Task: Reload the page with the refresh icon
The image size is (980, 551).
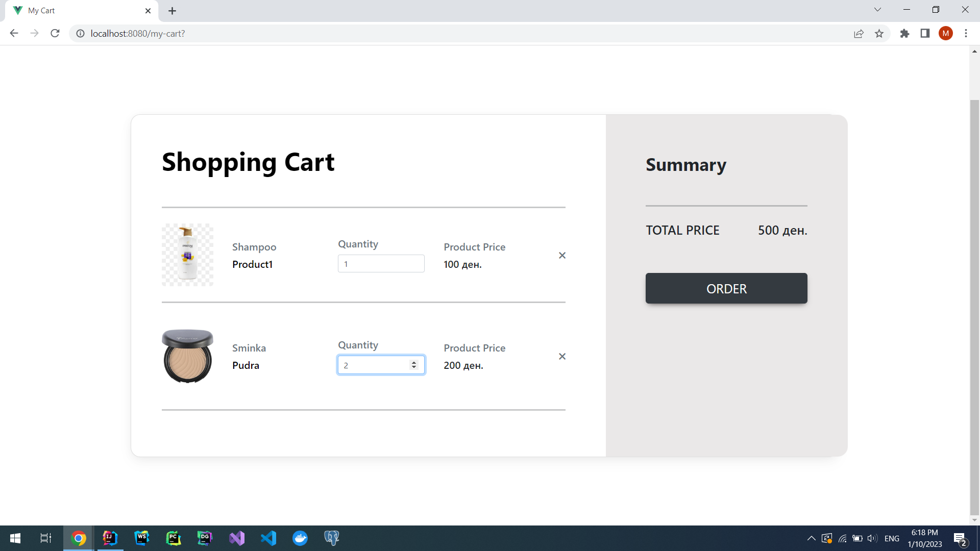Action: coord(55,34)
